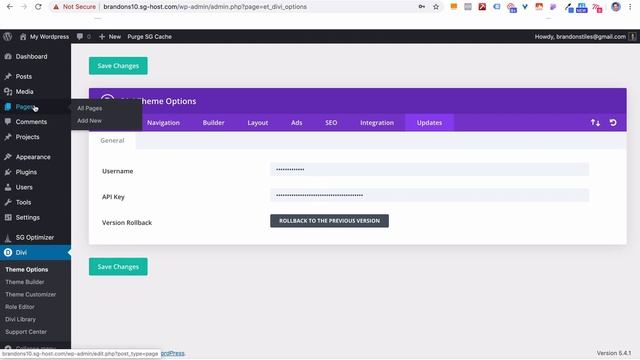Click the import/export arrows icon
Screen dimensions: 640x360
(595, 122)
